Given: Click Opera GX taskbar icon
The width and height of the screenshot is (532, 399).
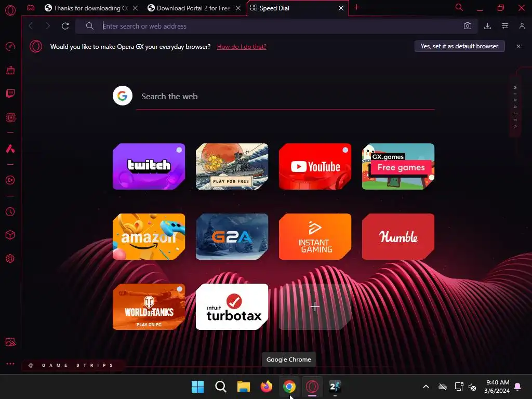Looking at the screenshot, I should 312,387.
